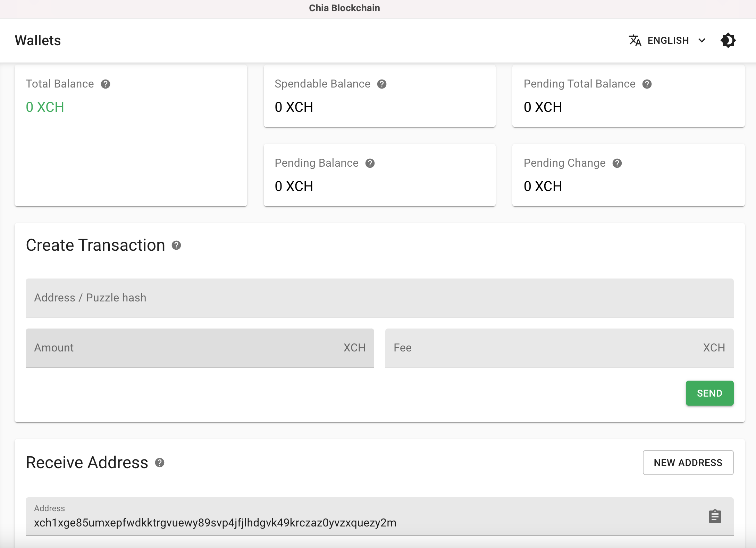Click the Pending Total Balance 0 XCH value
This screenshot has height=548, width=756.
[x=543, y=107]
